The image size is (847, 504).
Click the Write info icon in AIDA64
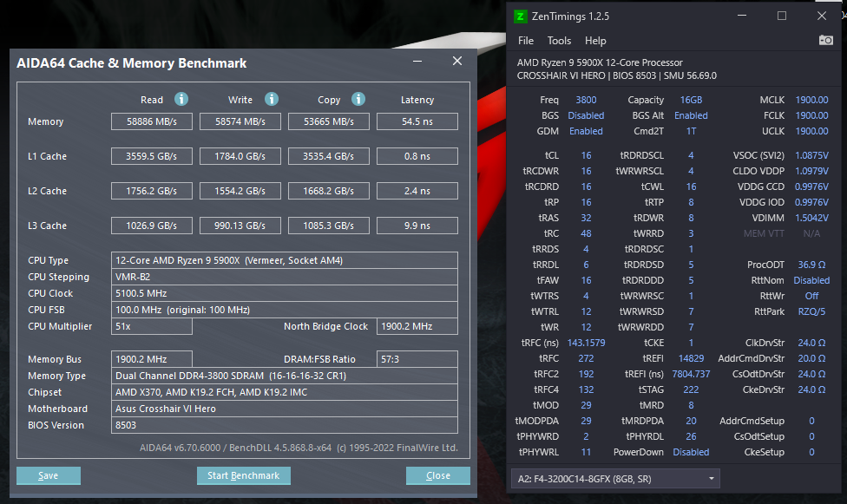point(271,99)
